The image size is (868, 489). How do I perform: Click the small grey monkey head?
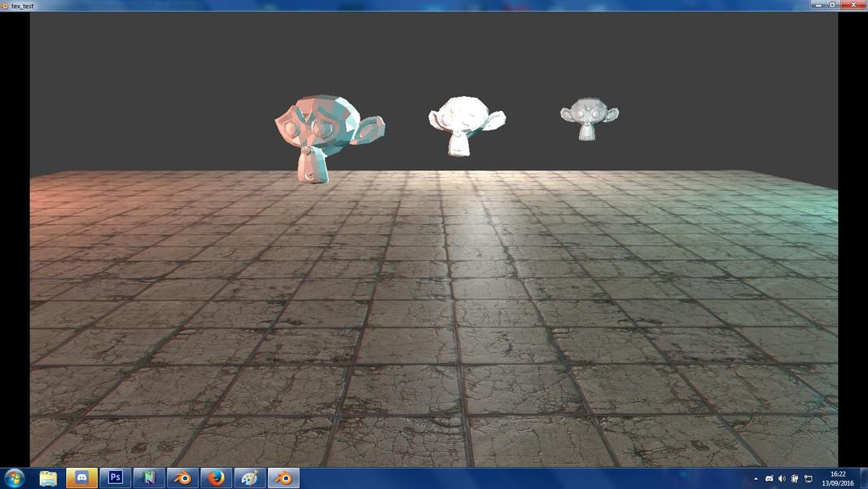pyautogui.click(x=589, y=119)
